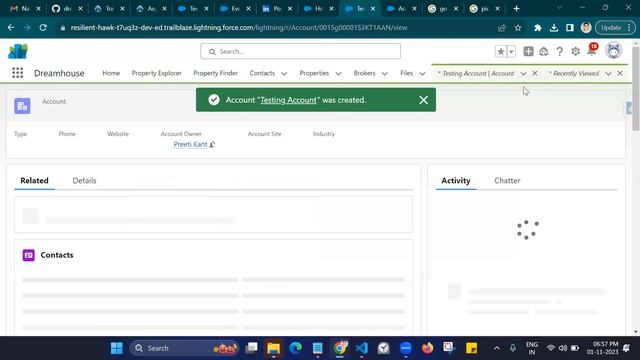The height and width of the screenshot is (360, 640).
Task: Switch to the Related tab
Action: tap(34, 180)
